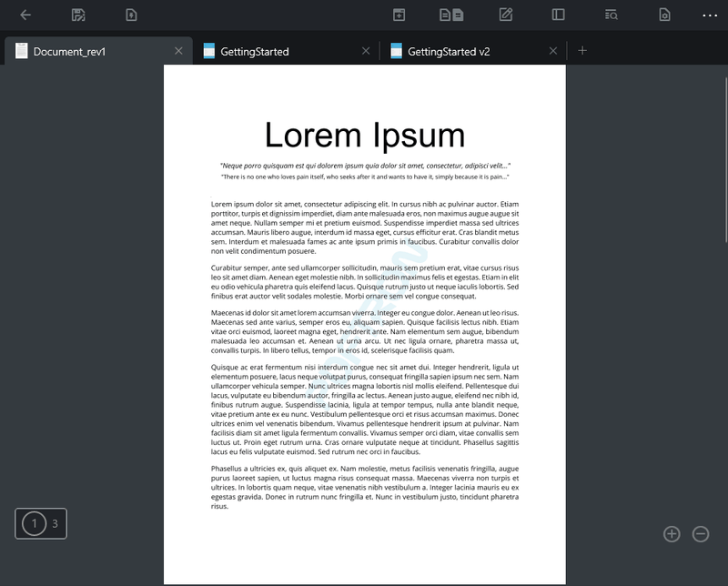
Task: Click the vertical scrollbar thumb
Action: pos(725,160)
